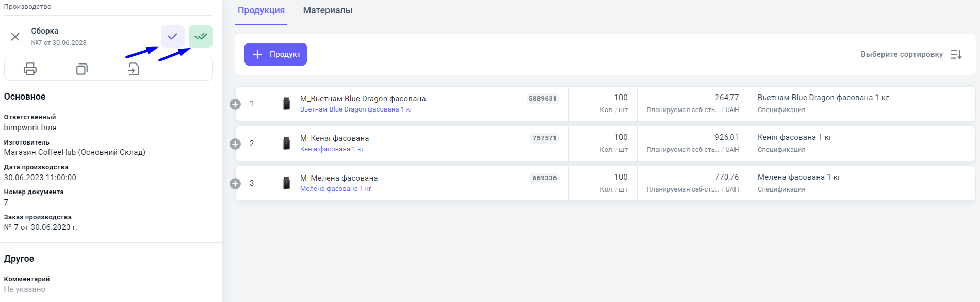Click the print document icon
The width and height of the screenshot is (980, 302).
30,69
